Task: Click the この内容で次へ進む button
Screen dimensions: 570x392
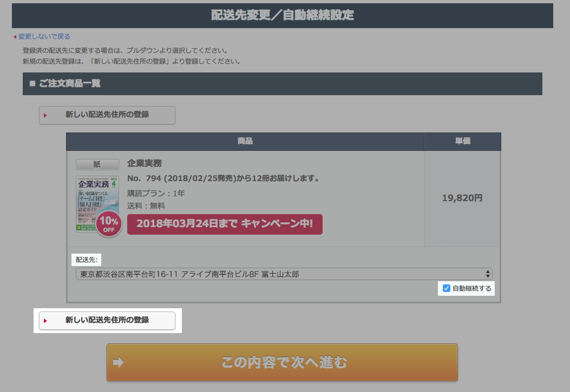Action: pos(282,362)
